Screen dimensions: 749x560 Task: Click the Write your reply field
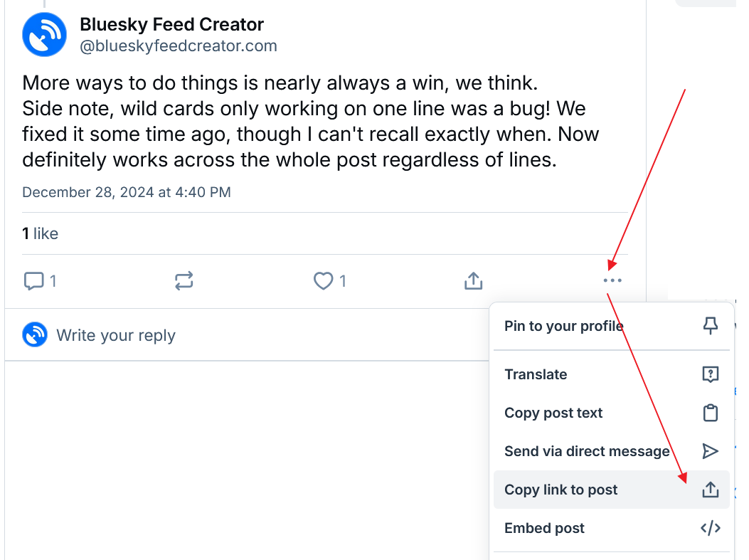[116, 334]
